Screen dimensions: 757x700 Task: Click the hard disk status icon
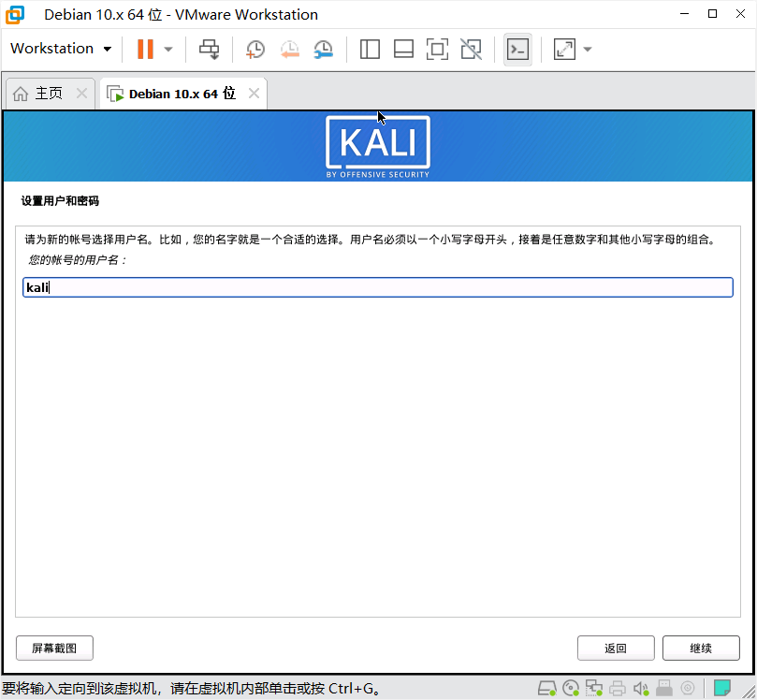click(547, 688)
